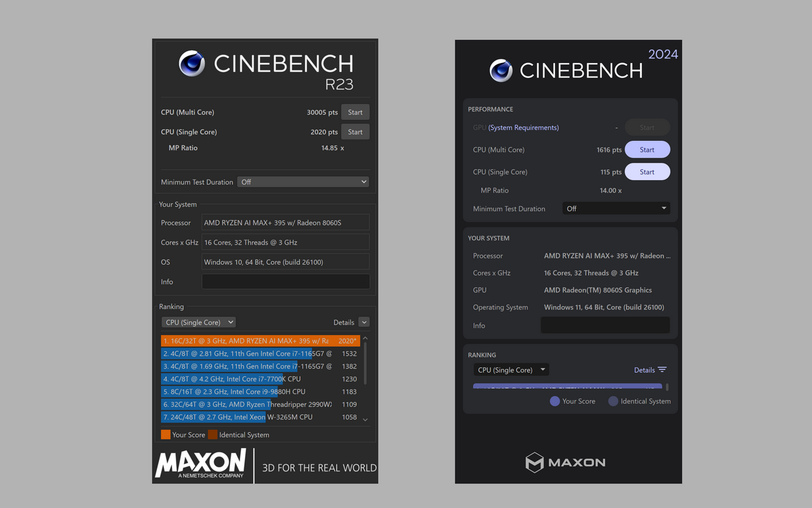
Task: Select ranking row 4 Intel Core i7-7700K
Action: [x=261, y=379]
